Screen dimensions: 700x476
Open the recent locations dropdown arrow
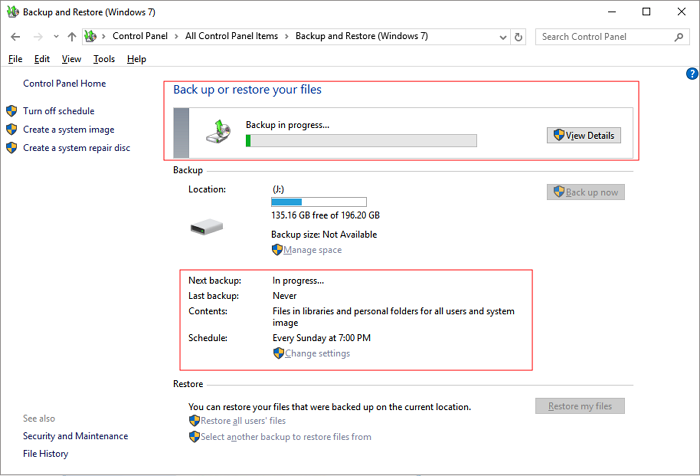[54, 37]
